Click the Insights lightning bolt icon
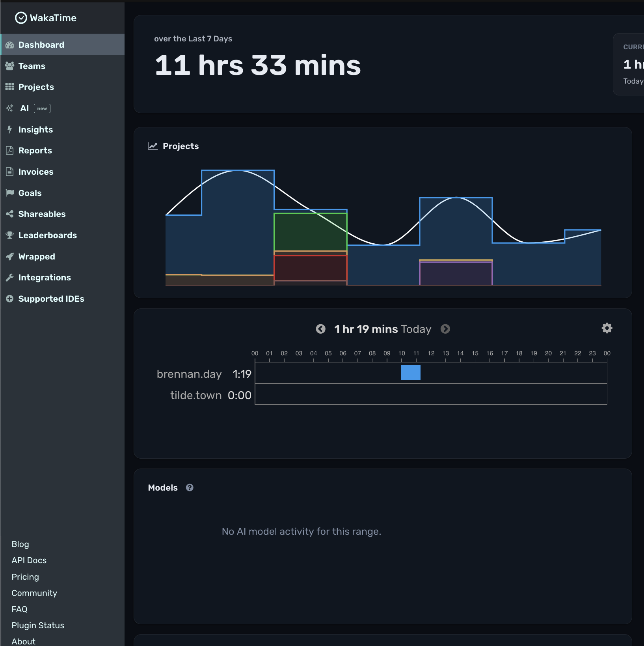 [x=10, y=129]
